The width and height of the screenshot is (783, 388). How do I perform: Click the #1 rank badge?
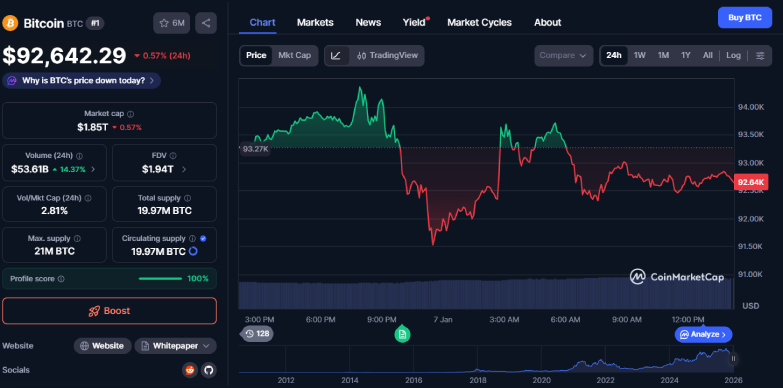(95, 23)
